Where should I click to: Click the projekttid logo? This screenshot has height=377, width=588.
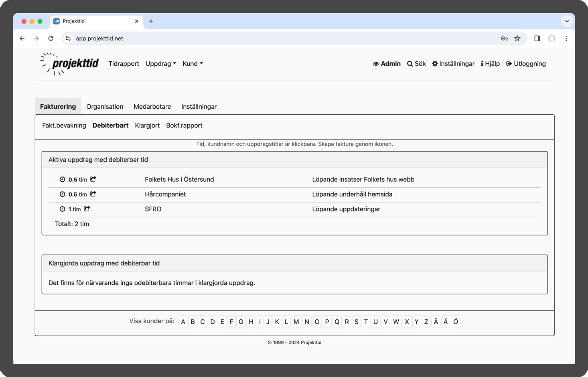coord(70,64)
